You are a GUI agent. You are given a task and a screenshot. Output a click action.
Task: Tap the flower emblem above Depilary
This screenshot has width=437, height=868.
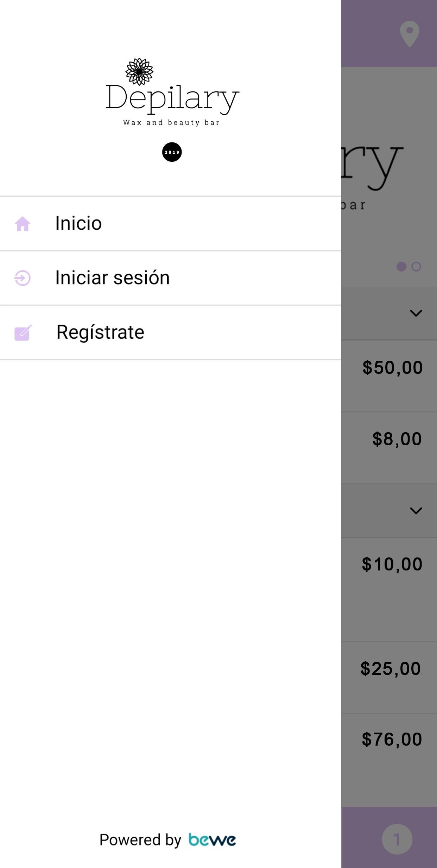(139, 71)
